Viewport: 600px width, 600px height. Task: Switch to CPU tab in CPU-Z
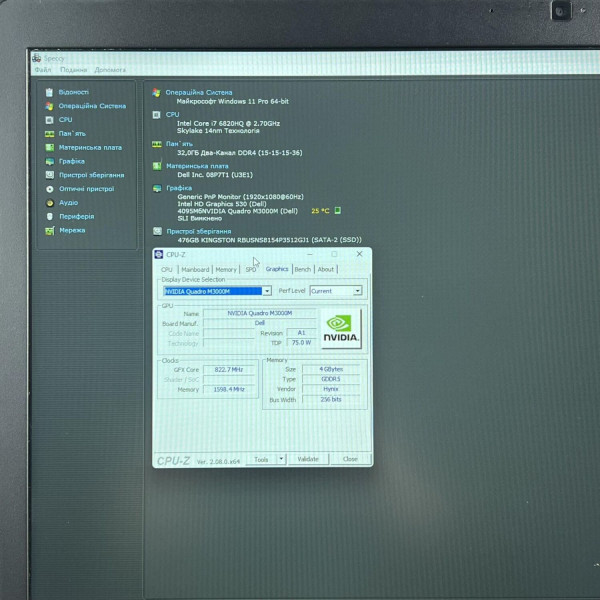click(x=167, y=269)
